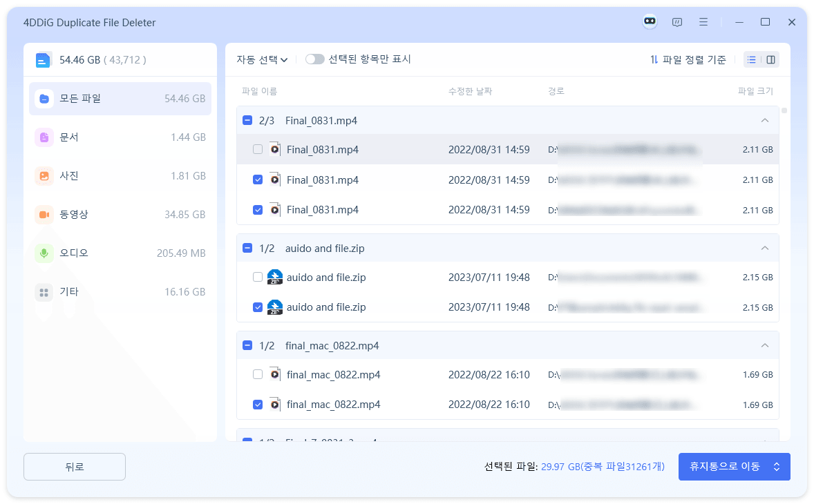Click the 뒤로 button
This screenshot has height=504, width=814.
click(74, 467)
